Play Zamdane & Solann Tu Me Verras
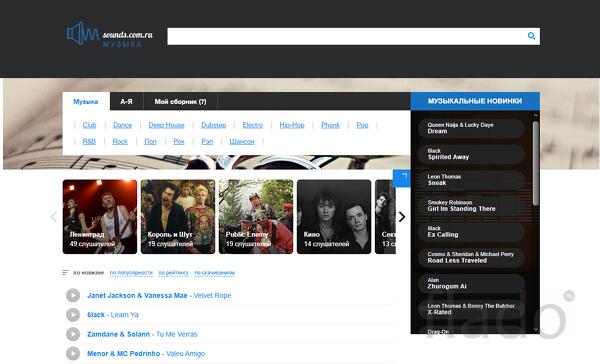 (x=73, y=334)
